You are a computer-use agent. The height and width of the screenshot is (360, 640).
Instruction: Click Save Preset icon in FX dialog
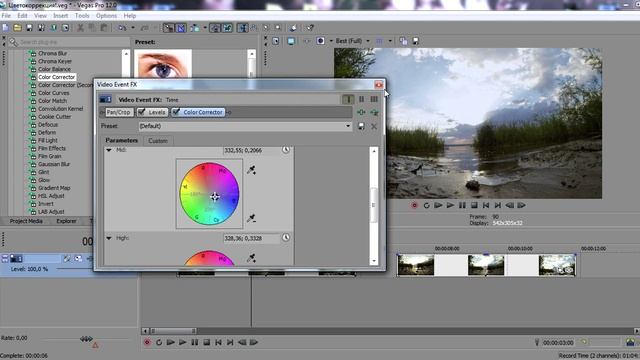tap(361, 127)
